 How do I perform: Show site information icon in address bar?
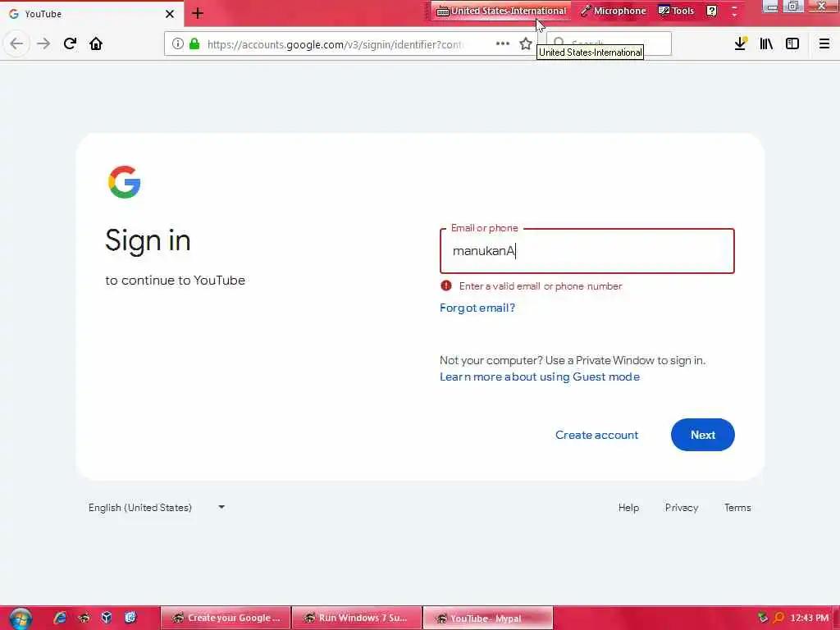(177, 44)
